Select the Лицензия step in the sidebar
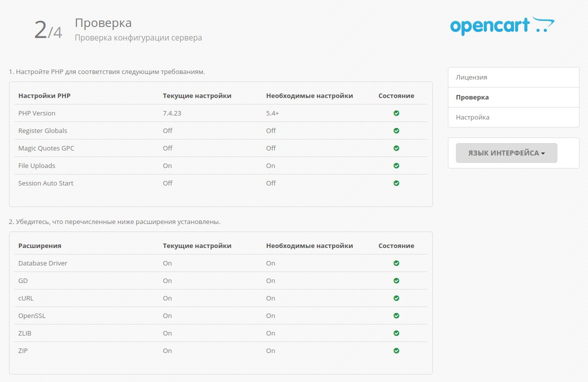 [x=513, y=77]
